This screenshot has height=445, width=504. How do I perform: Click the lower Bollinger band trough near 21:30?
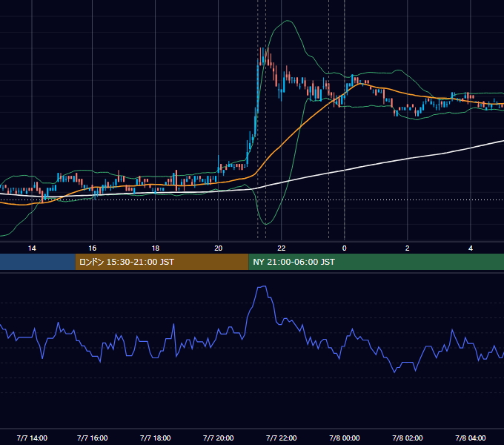coord(266,223)
